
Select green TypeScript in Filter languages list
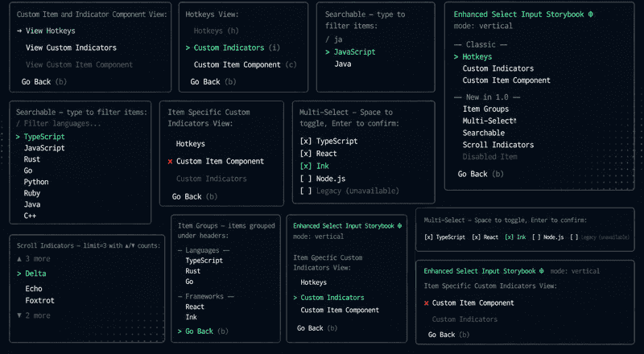[44, 137]
